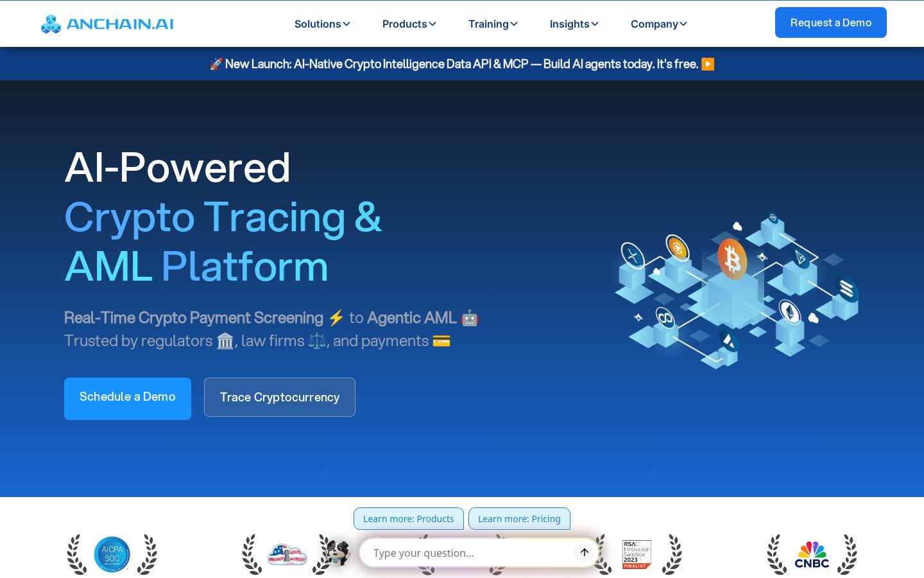Click the play icon in the banner
The height and width of the screenshot is (578, 924).
point(708,64)
